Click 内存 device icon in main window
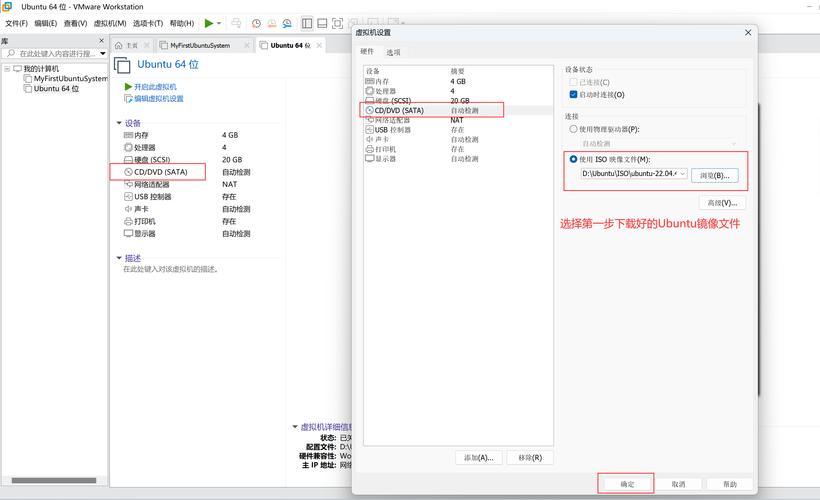The height and width of the screenshot is (500, 820). (128, 135)
